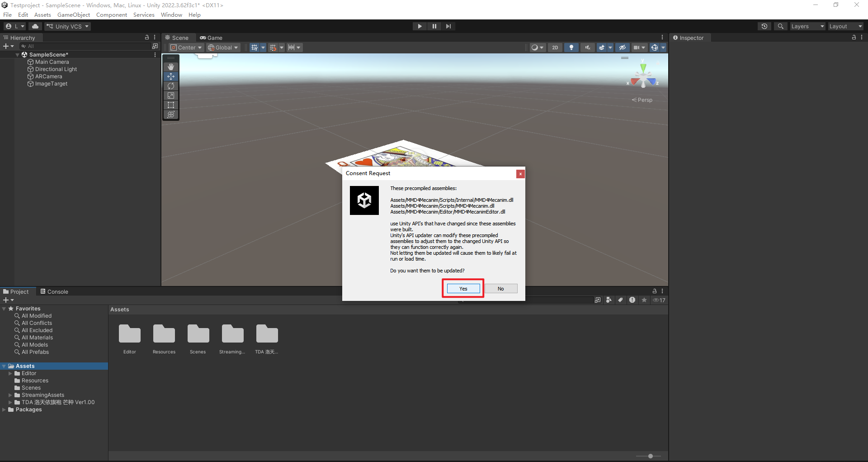This screenshot has height=462, width=868.
Task: Toggle Gizmos in Scene view
Action: click(654, 48)
